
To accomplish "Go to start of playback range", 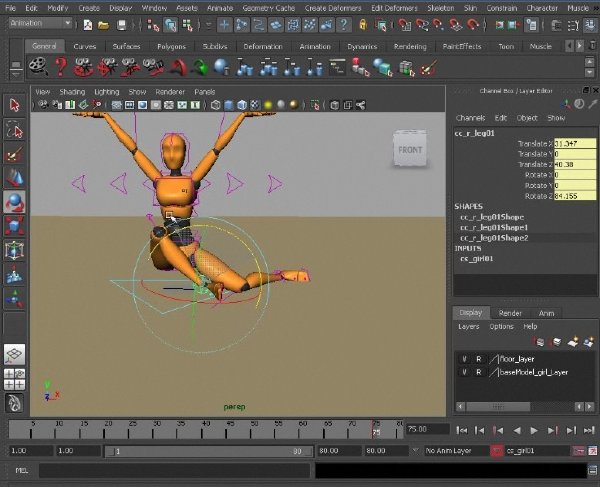I will tap(462, 430).
